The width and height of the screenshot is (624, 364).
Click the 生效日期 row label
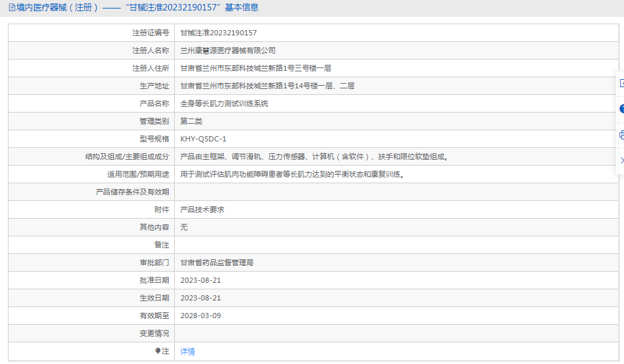click(155, 298)
